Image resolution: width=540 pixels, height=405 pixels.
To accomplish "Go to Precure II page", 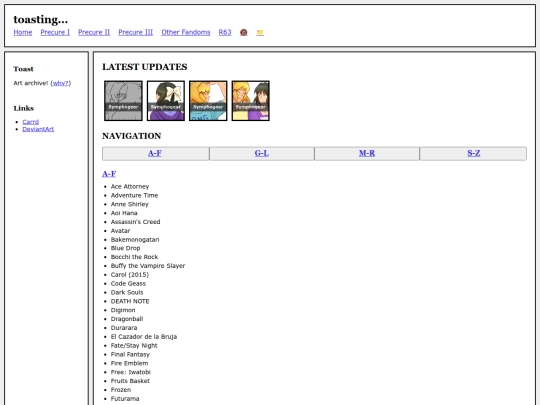I will (94, 32).
